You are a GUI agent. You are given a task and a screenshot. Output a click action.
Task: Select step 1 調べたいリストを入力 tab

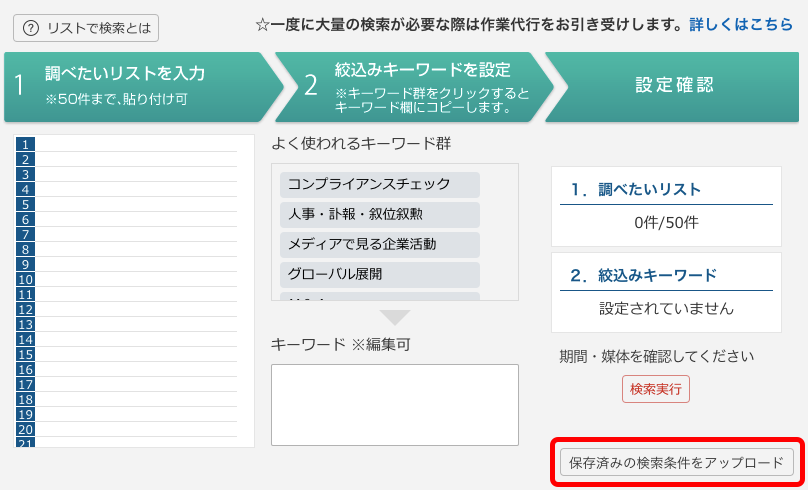click(x=135, y=86)
